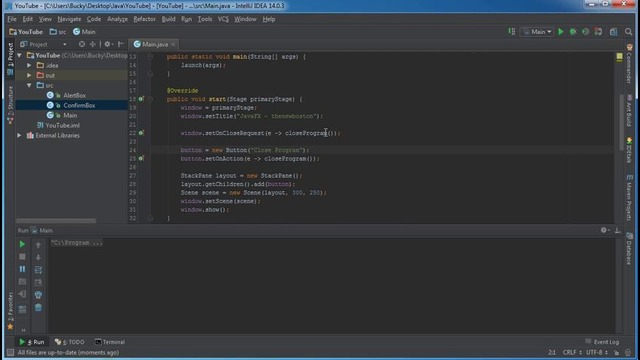Viewport: 640px width, 360px height.
Task: Open the File menu
Action: tap(12, 19)
